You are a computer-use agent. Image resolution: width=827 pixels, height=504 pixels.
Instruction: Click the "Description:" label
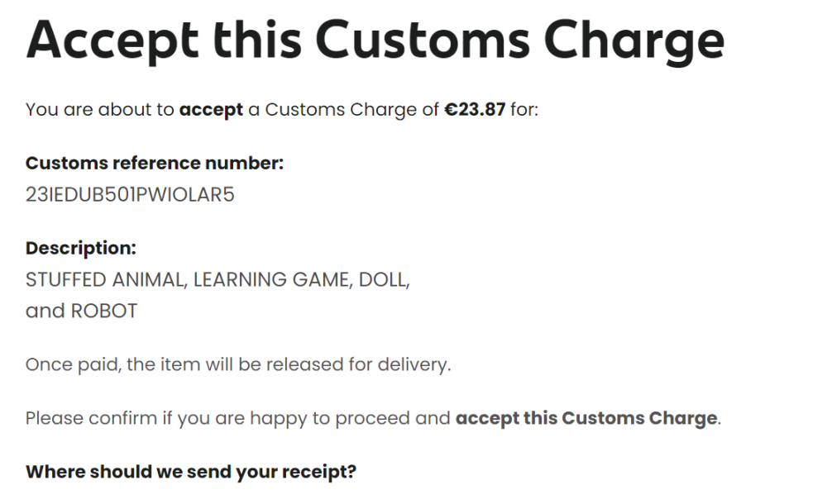[x=81, y=248]
